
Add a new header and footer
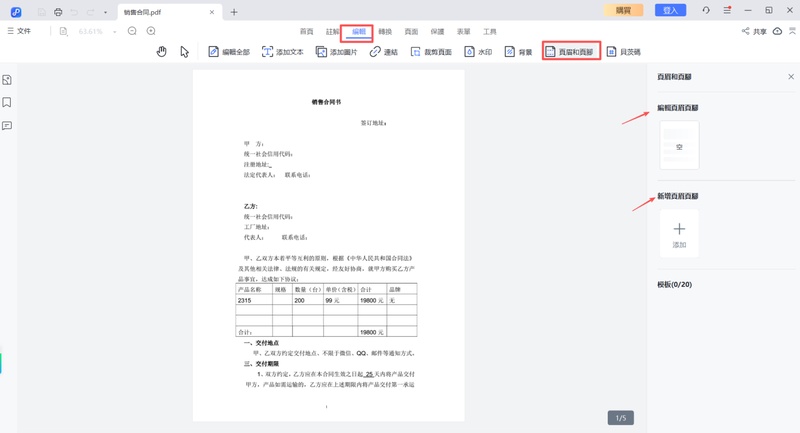click(x=679, y=234)
